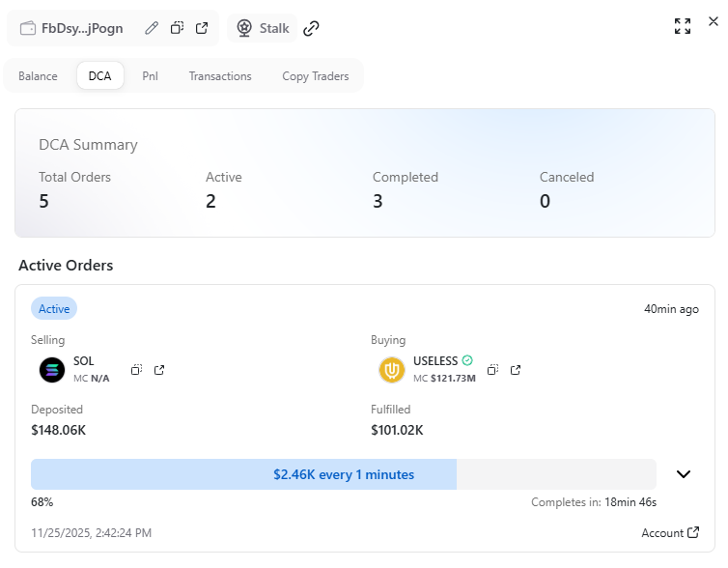728x568 pixels.
Task: Open wallet address in external explorer
Action: 202,28
